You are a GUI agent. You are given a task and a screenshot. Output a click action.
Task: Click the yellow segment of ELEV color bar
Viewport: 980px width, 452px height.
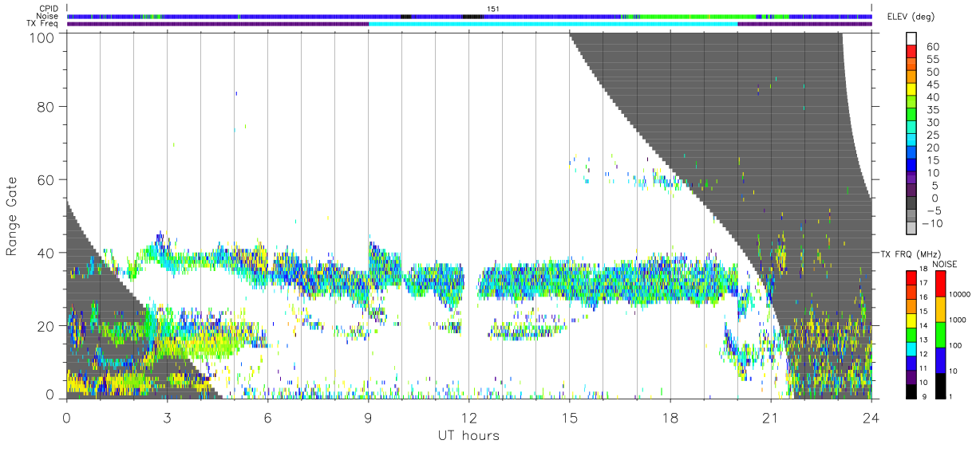click(x=911, y=90)
